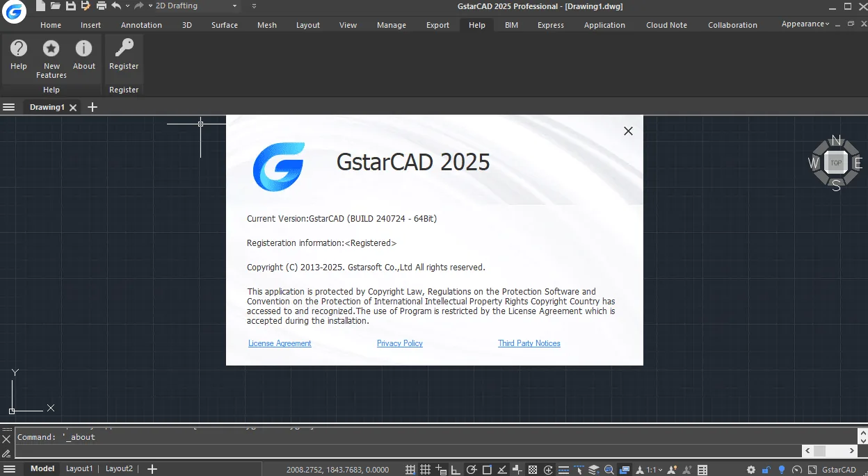This screenshot has height=476, width=868.
Task: Expand the Appearance dropdown
Action: pos(805,24)
